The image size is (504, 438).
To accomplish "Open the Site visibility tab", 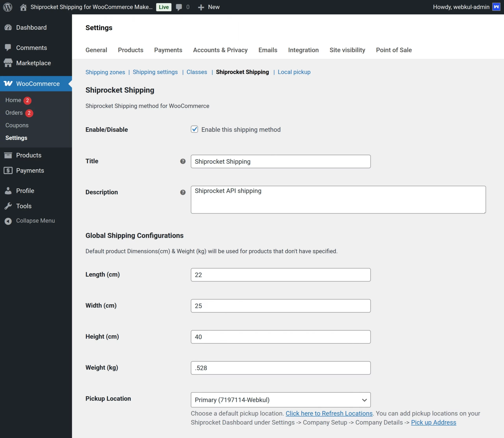I will [347, 50].
